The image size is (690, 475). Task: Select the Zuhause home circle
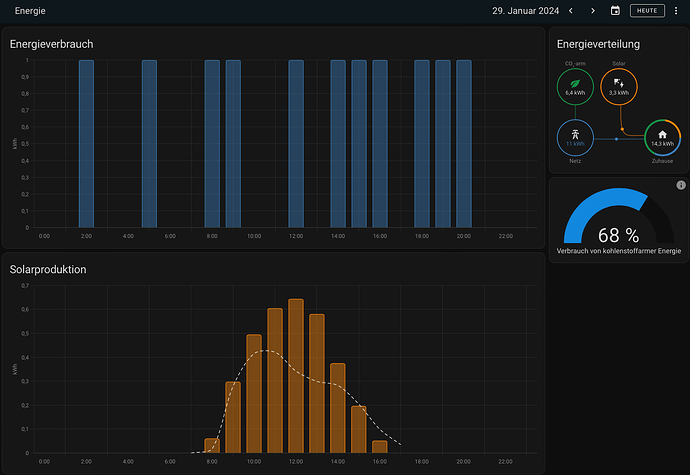[x=661, y=138]
